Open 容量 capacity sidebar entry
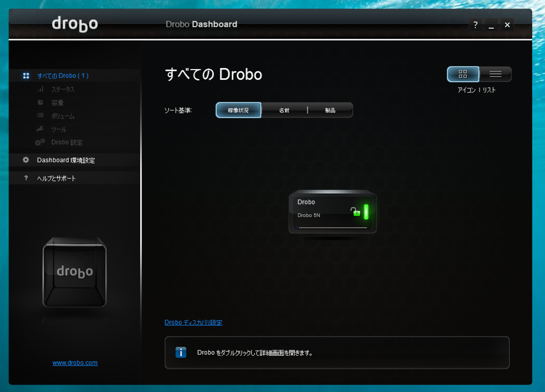 (57, 103)
